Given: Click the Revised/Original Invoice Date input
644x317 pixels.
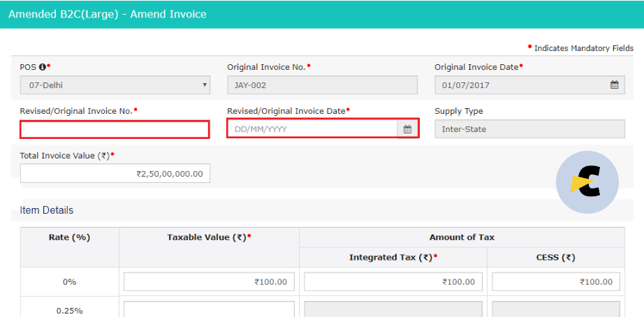Looking at the screenshot, I should 312,129.
